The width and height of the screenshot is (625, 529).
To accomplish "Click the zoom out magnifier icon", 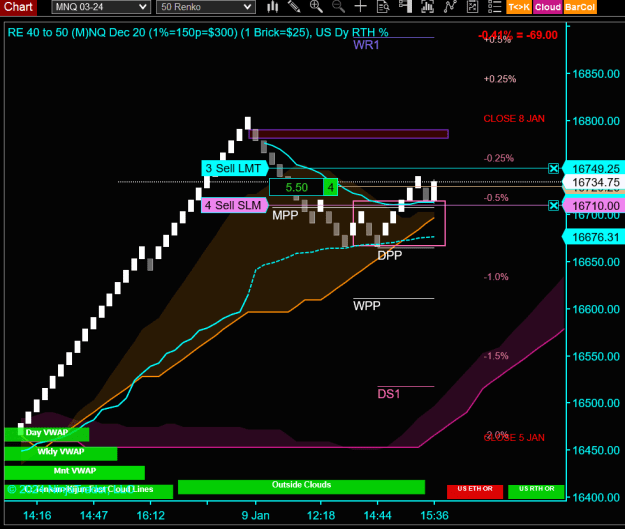I will (x=338, y=7).
